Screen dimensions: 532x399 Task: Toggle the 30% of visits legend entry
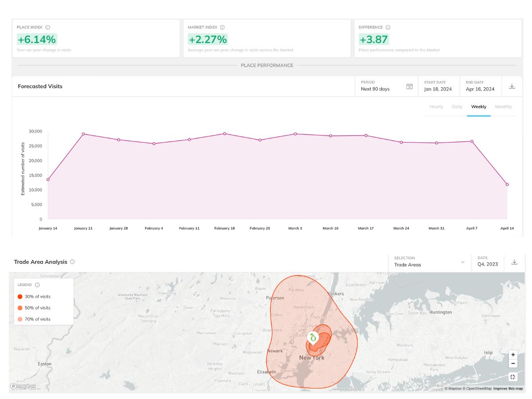pos(20,297)
